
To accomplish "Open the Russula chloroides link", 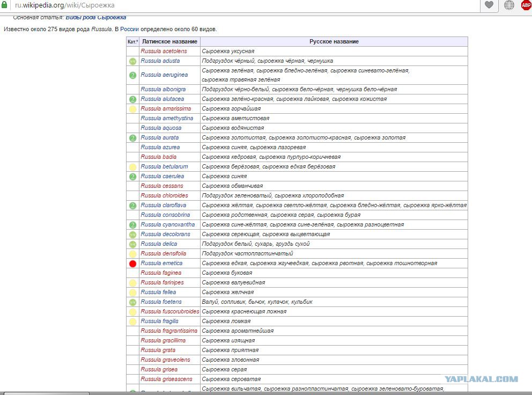I will click(x=164, y=196).
